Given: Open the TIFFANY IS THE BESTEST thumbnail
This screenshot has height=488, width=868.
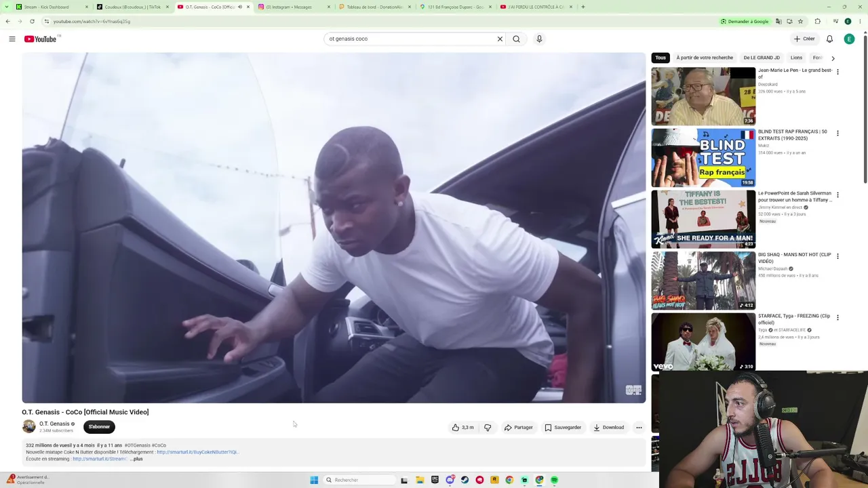Looking at the screenshot, I should click(x=703, y=219).
